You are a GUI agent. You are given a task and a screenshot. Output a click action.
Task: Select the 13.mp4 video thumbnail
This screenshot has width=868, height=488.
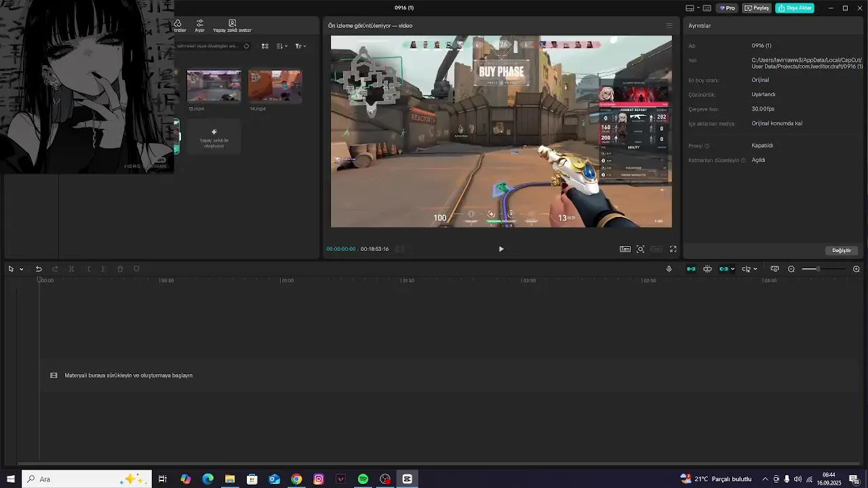(x=214, y=86)
